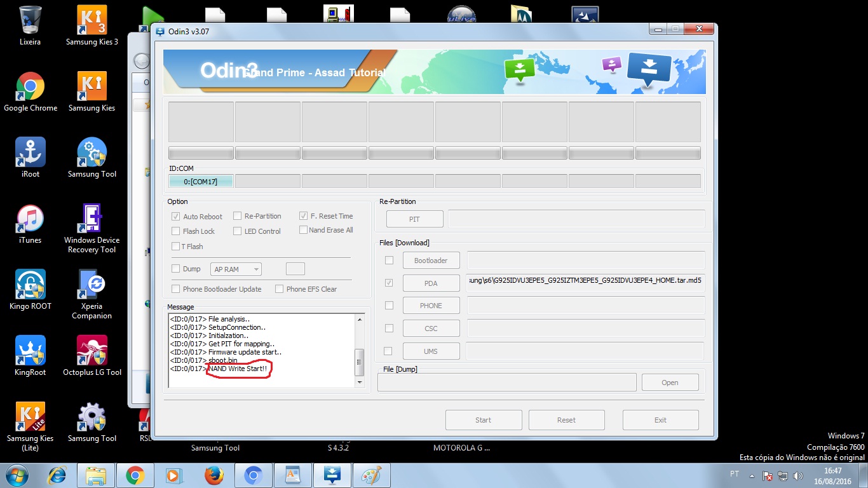
Task: Select Samsung Tool gear icon beside Kies Lite
Action: (x=92, y=422)
